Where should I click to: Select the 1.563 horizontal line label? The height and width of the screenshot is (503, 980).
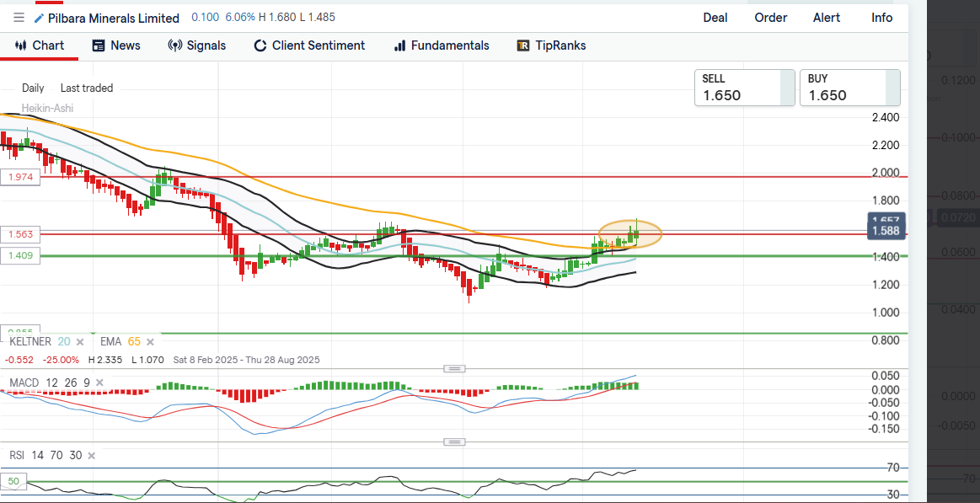coord(20,234)
